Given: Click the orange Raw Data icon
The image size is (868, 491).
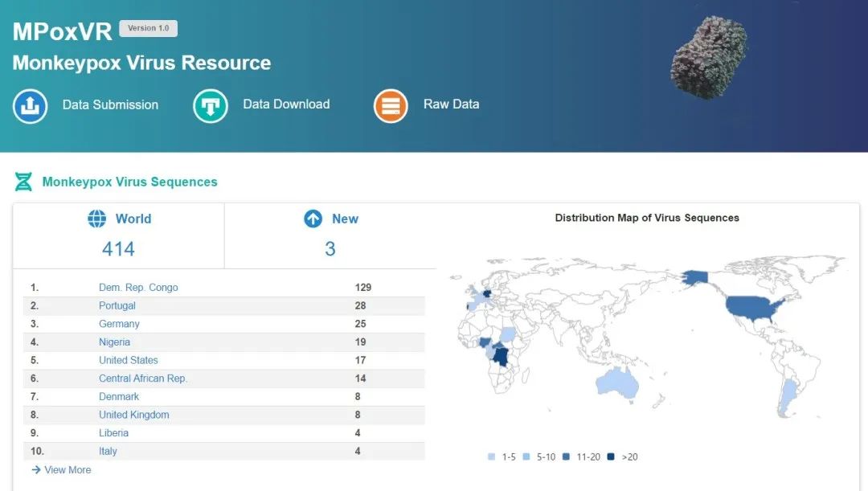Looking at the screenshot, I should [391, 105].
